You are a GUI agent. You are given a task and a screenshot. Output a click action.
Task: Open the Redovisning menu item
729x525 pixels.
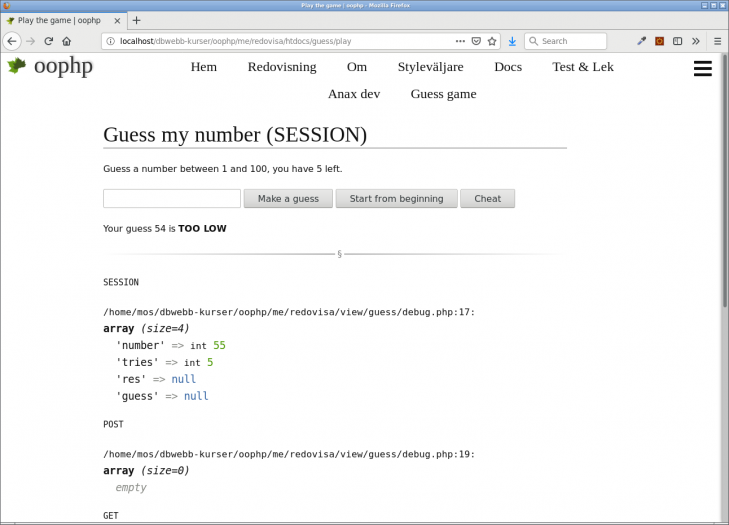[282, 67]
